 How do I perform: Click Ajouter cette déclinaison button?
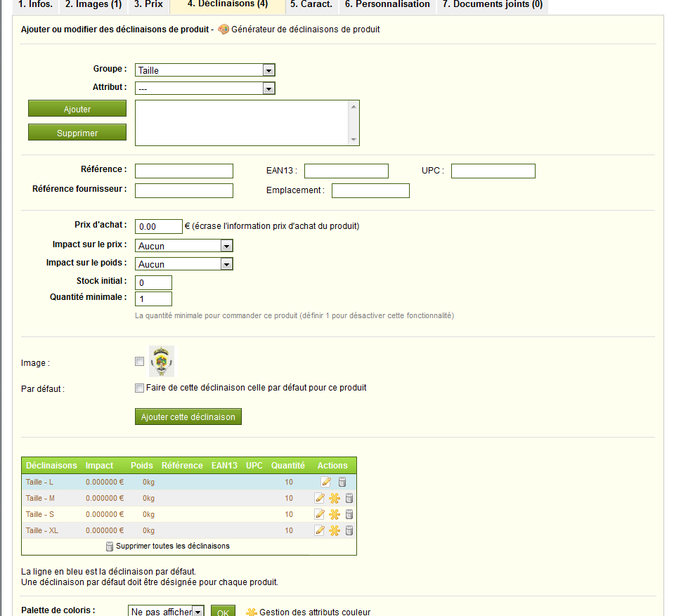click(x=188, y=417)
